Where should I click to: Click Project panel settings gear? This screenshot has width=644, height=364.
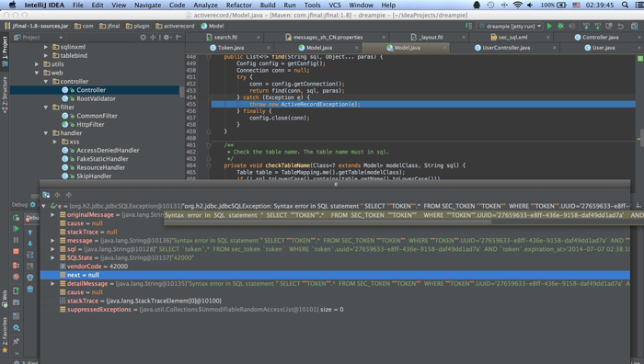pyautogui.click(x=167, y=37)
